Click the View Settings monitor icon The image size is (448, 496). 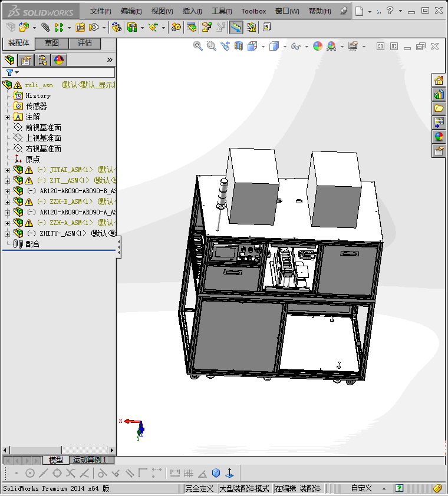[353, 46]
